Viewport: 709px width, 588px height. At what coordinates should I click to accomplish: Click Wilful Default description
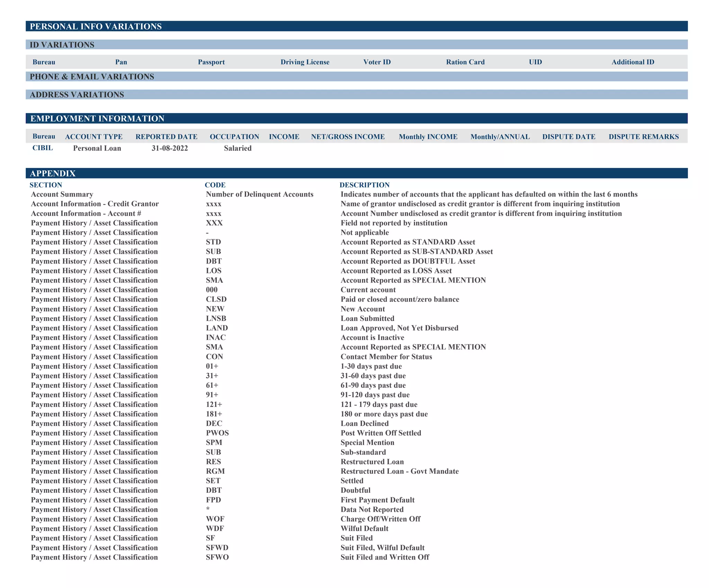[x=365, y=529]
